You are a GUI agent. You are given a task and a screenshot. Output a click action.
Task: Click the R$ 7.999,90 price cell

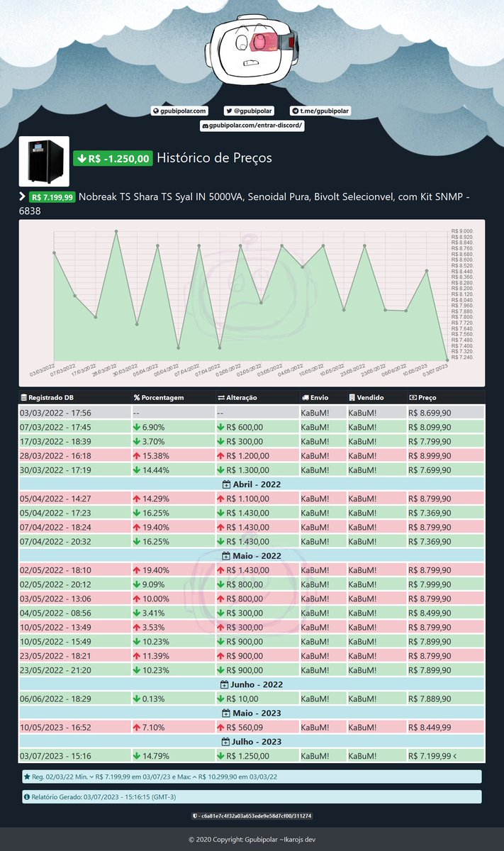[446, 584]
